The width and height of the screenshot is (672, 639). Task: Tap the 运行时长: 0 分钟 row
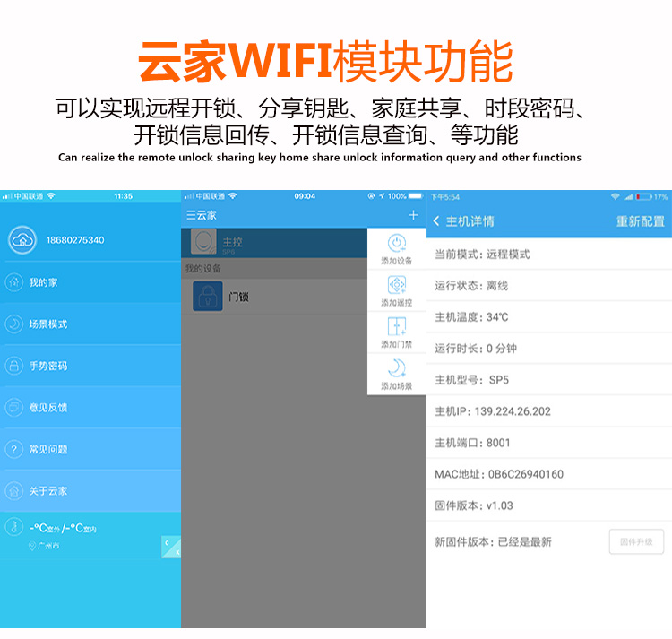point(549,349)
